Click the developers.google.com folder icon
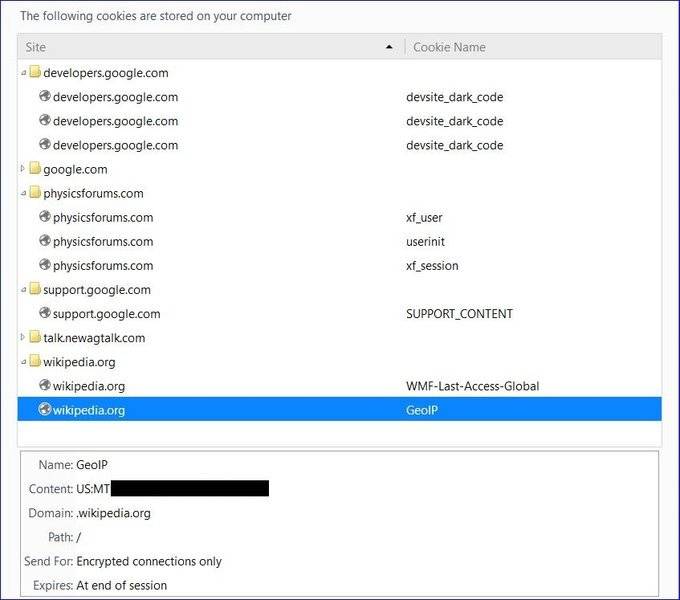The height and width of the screenshot is (600, 680). 35,72
